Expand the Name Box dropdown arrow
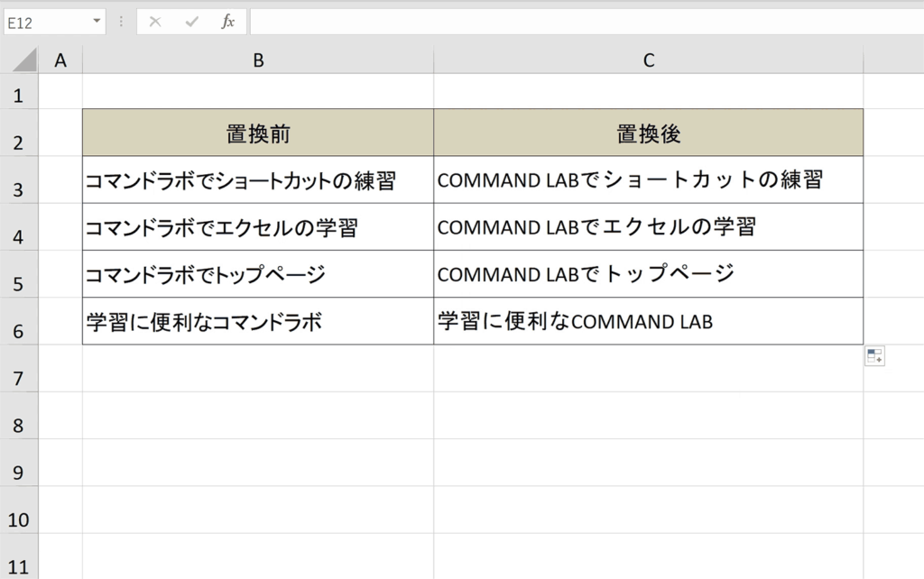This screenshot has width=924, height=579. (x=97, y=22)
